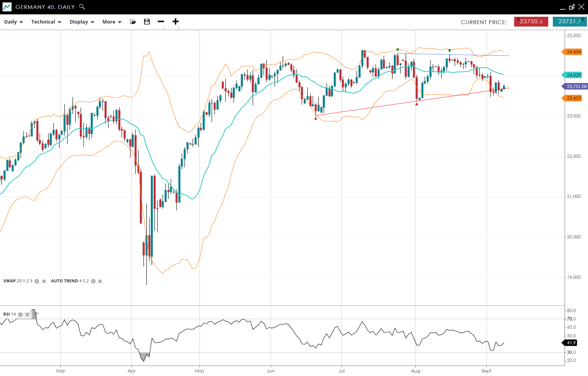The height and width of the screenshot is (376, 588).
Task: Open RSI 14 settings gear
Action: (x=20, y=315)
